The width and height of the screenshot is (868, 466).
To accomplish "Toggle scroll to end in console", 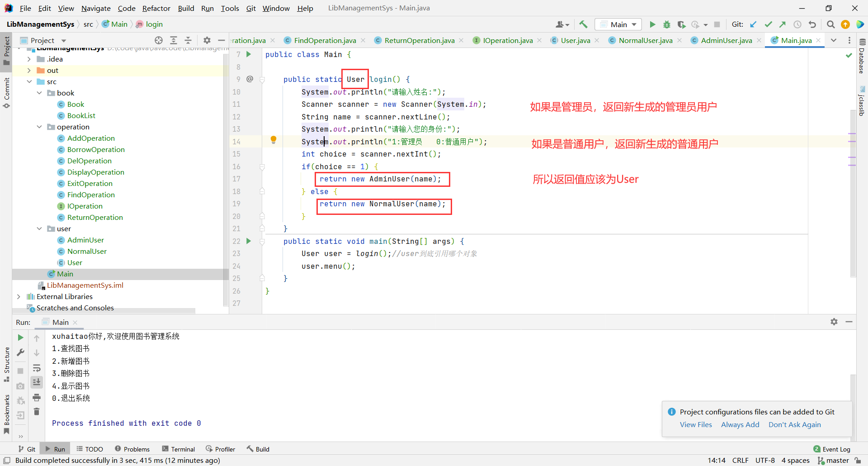I will [37, 382].
